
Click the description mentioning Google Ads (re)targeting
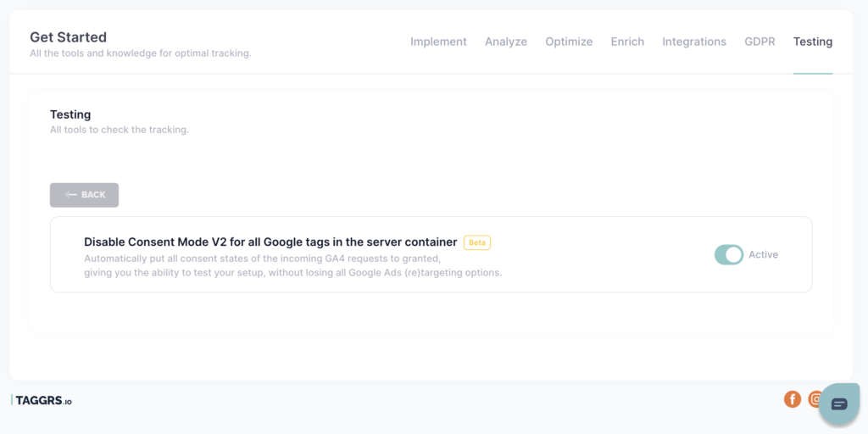coord(292,265)
